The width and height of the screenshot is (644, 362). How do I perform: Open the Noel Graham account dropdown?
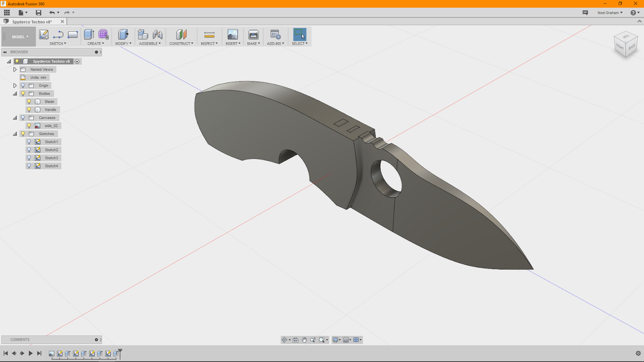(x=610, y=12)
